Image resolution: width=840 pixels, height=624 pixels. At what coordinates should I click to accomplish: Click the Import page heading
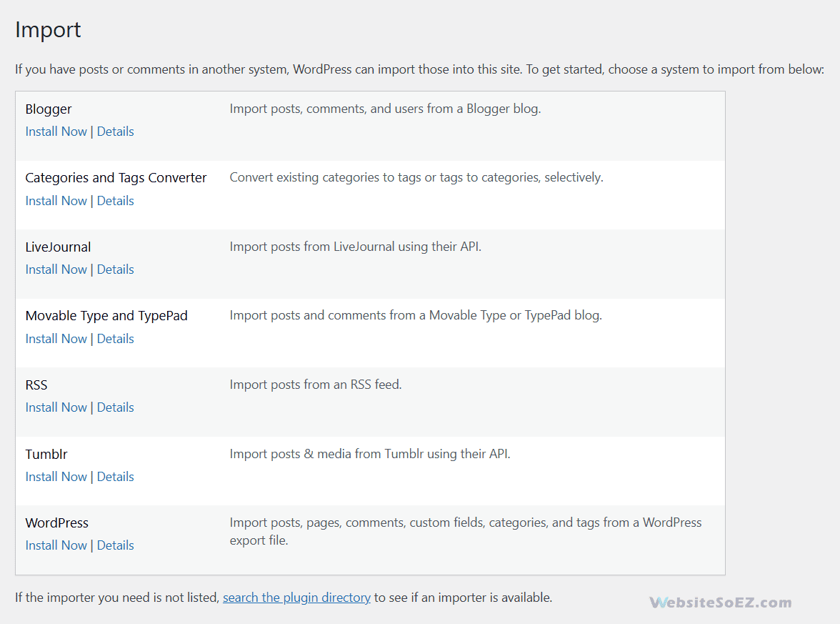(48, 29)
